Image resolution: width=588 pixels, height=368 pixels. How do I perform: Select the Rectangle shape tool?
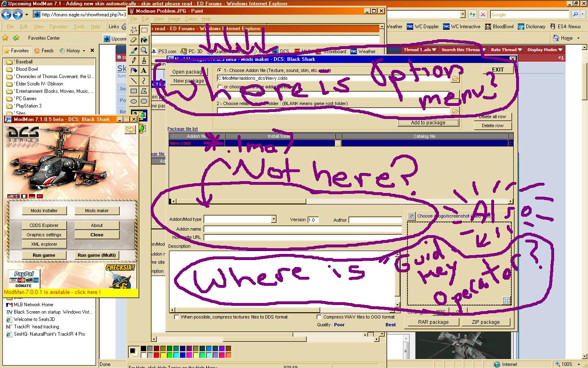click(x=134, y=91)
